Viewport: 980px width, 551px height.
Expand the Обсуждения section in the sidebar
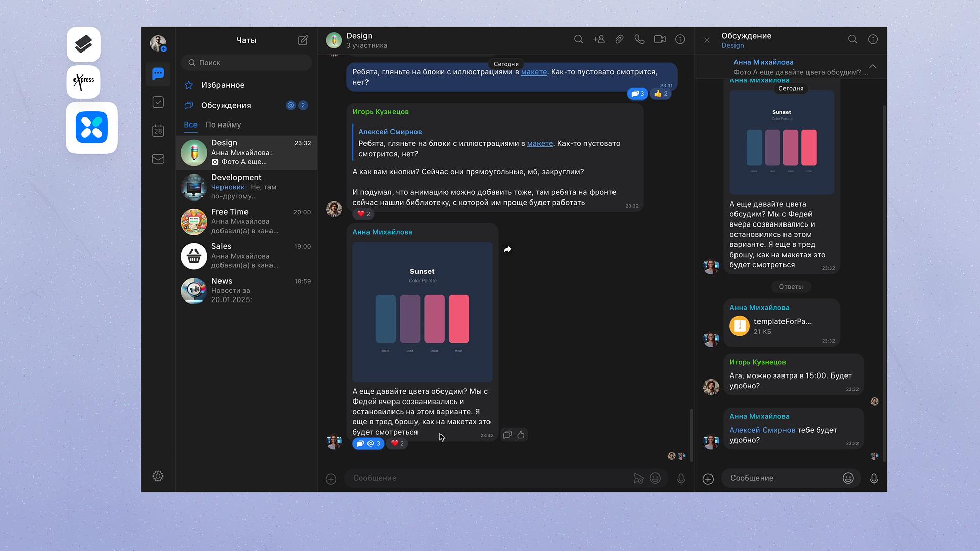pos(226,106)
